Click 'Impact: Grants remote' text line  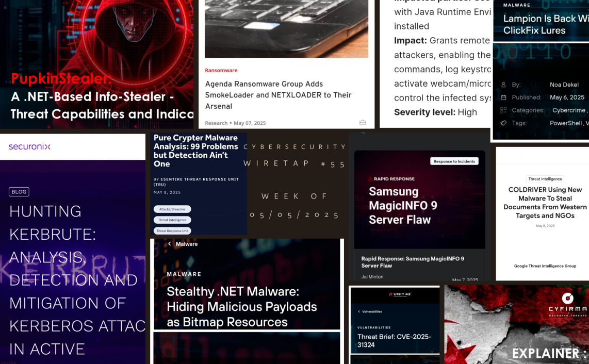click(x=441, y=41)
